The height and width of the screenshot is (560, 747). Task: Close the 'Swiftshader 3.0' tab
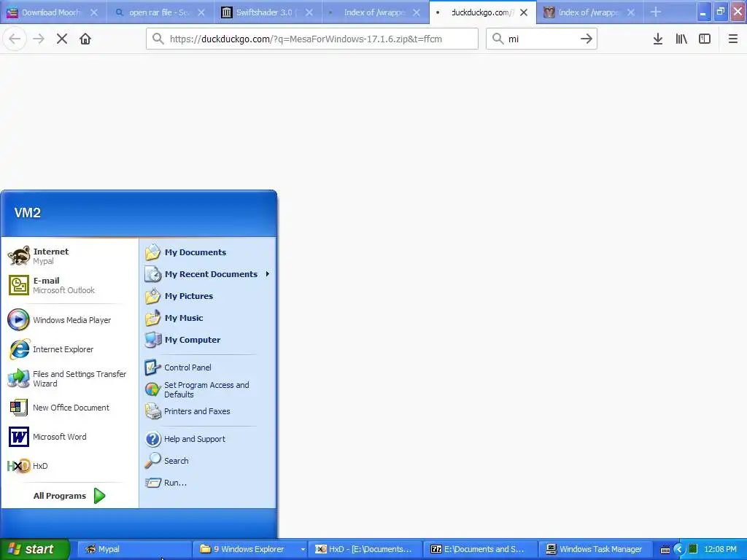309,12
